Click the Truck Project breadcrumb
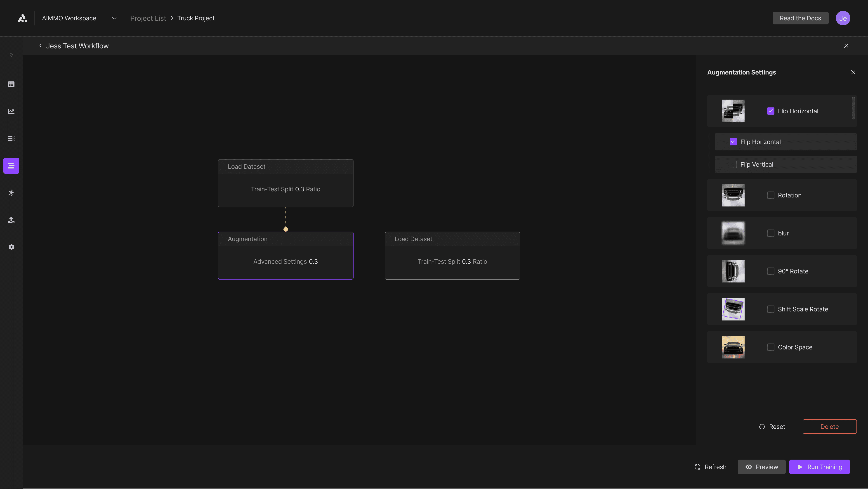Screen dimensions: 868x489 [196, 18]
